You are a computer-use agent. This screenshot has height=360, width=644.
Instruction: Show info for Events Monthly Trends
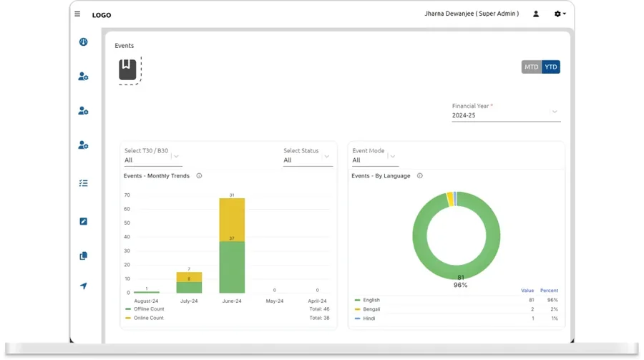click(199, 176)
